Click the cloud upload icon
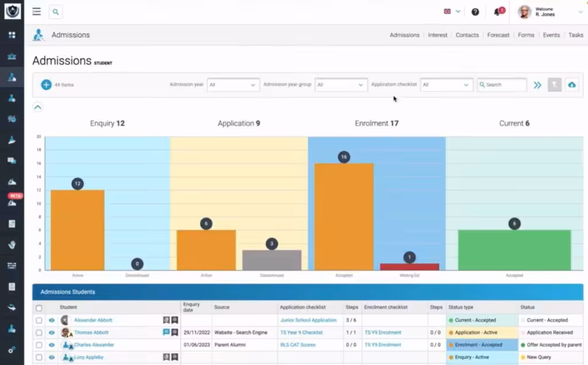588x365 pixels. pos(571,85)
